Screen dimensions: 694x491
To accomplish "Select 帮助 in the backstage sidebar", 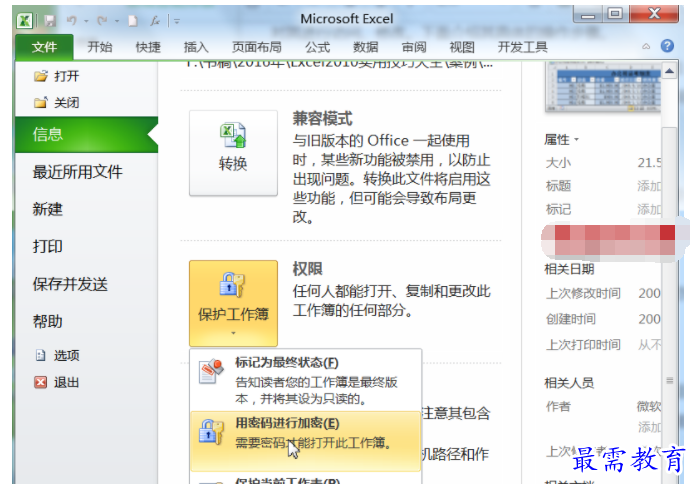I will click(48, 321).
